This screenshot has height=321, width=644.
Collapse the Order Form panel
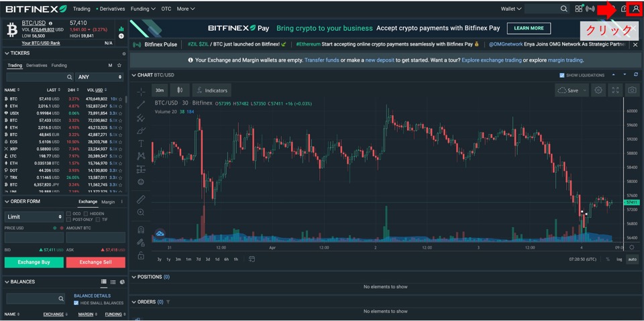point(7,202)
